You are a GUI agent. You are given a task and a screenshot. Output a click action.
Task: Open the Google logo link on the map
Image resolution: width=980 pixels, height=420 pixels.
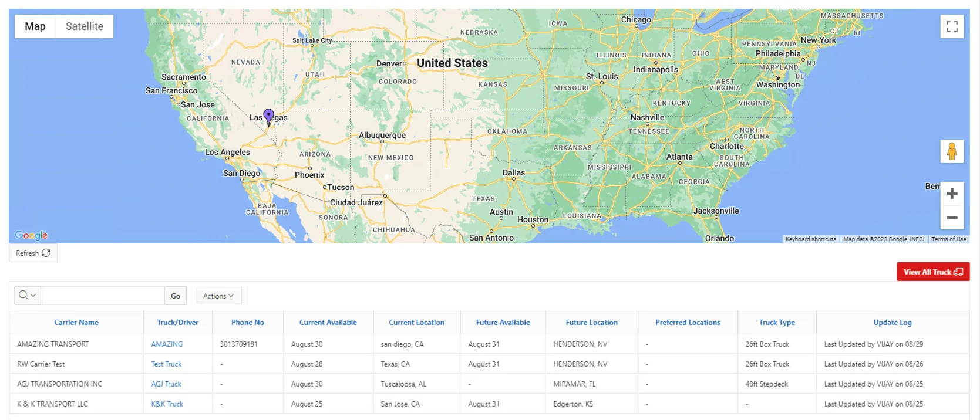(x=31, y=235)
